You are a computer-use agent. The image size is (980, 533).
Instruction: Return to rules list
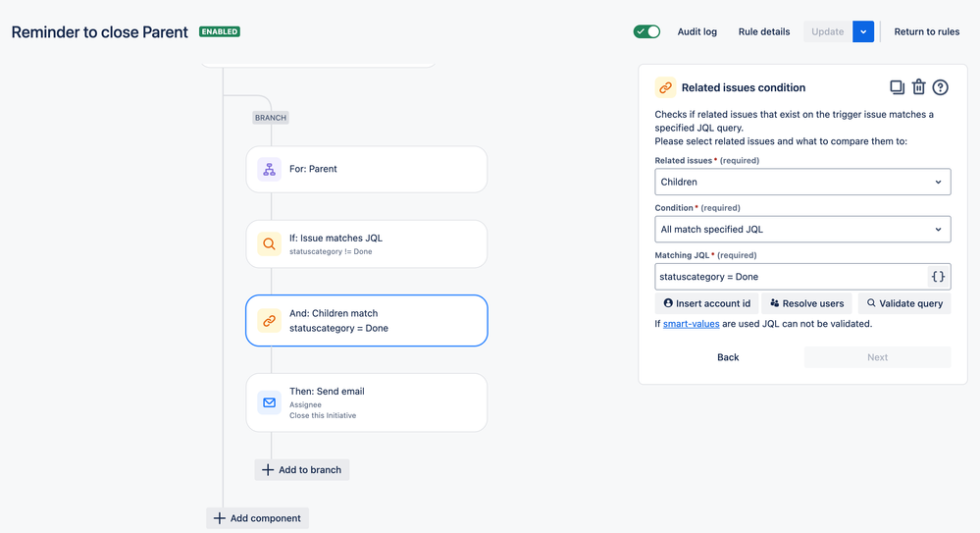926,31
